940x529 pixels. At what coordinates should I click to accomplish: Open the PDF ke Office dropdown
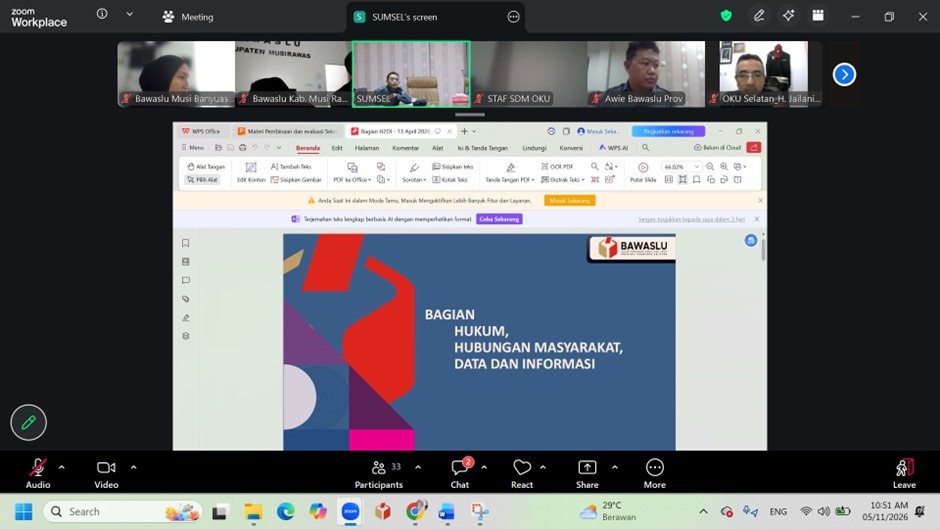tap(352, 172)
